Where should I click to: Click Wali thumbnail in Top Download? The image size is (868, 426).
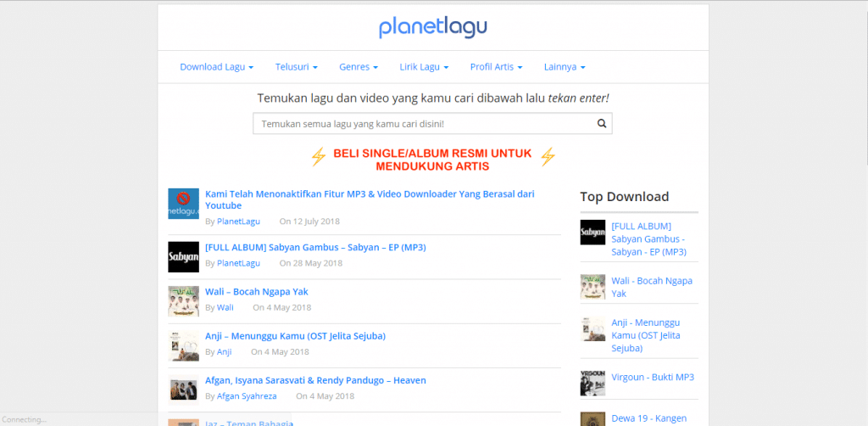coord(593,286)
